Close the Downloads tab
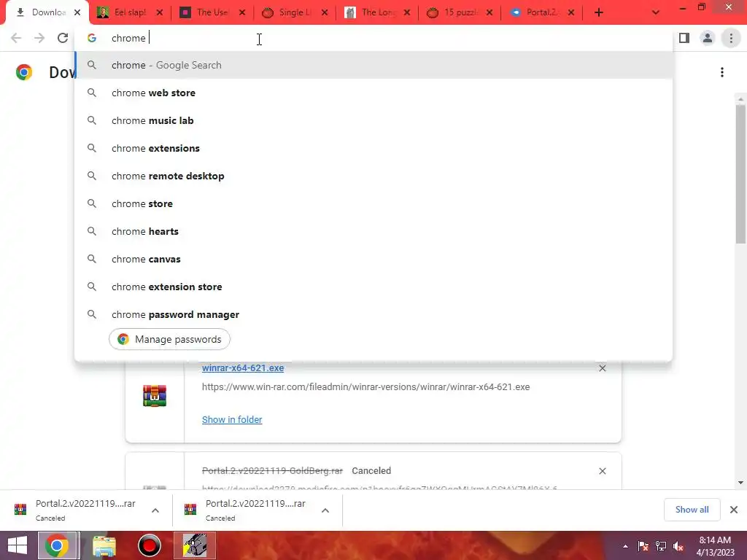 77,12
